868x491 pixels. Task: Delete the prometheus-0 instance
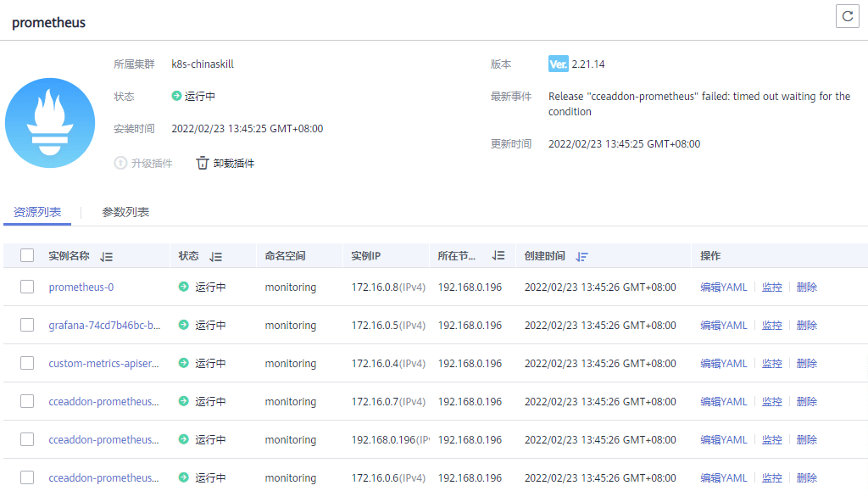click(807, 287)
